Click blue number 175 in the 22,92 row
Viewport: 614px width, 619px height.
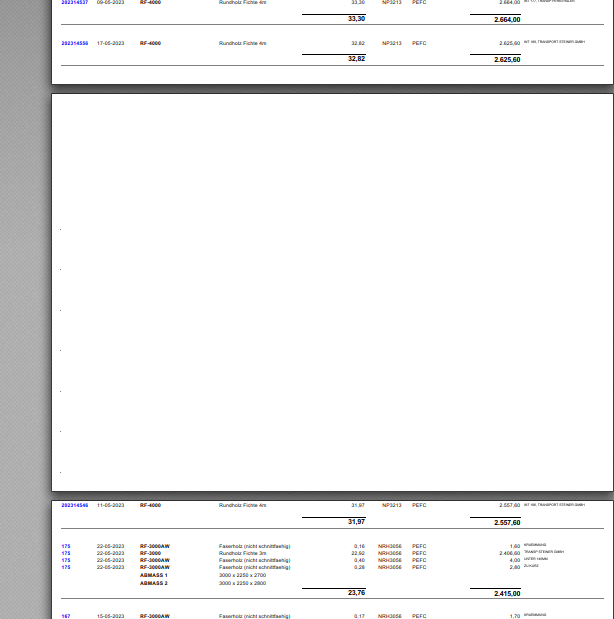(x=66, y=553)
